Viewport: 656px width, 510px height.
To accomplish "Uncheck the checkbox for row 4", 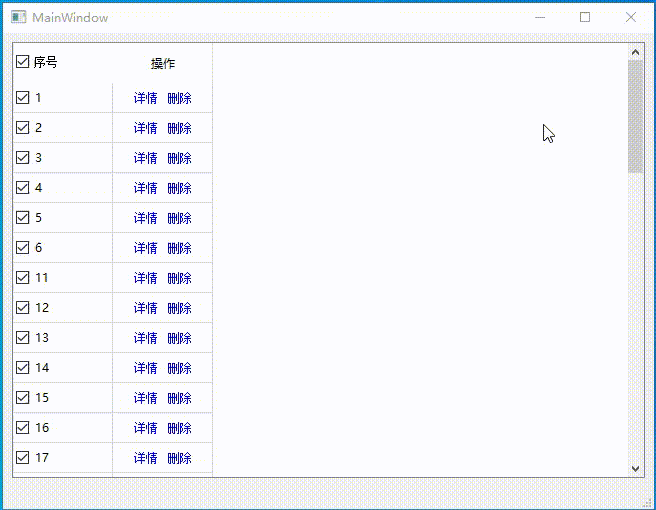I will pos(23,187).
